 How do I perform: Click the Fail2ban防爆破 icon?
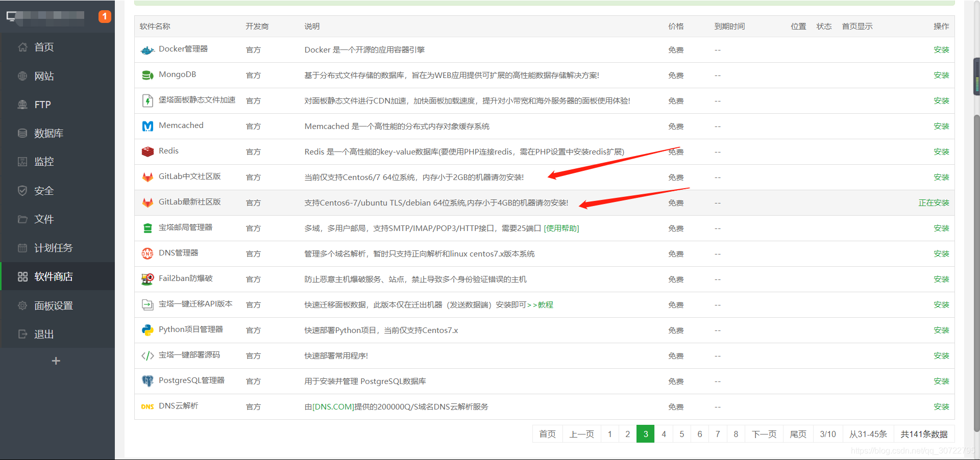point(148,279)
